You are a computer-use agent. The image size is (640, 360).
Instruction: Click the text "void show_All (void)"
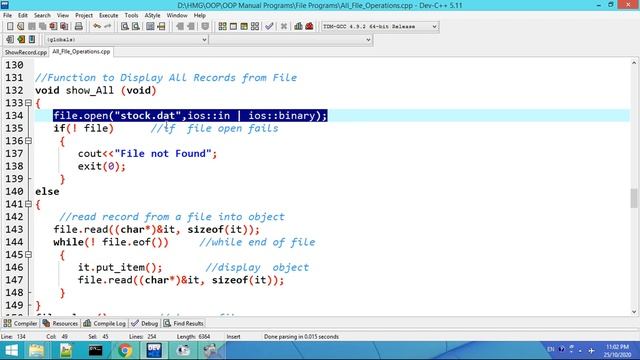pyautogui.click(x=96, y=90)
